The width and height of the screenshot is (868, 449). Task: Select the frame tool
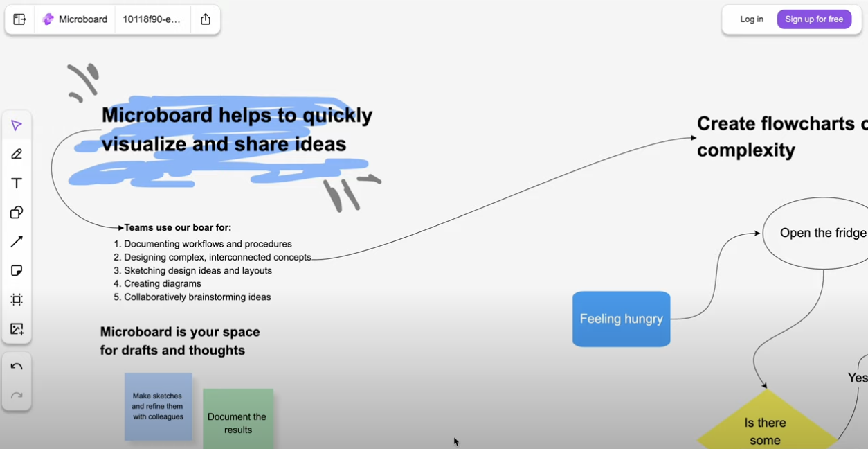click(17, 299)
